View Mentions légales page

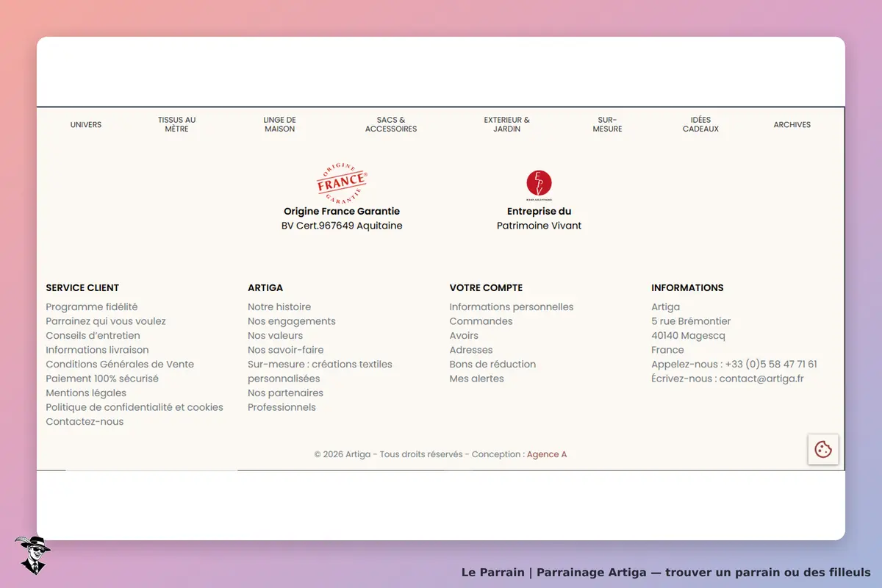[x=86, y=393]
